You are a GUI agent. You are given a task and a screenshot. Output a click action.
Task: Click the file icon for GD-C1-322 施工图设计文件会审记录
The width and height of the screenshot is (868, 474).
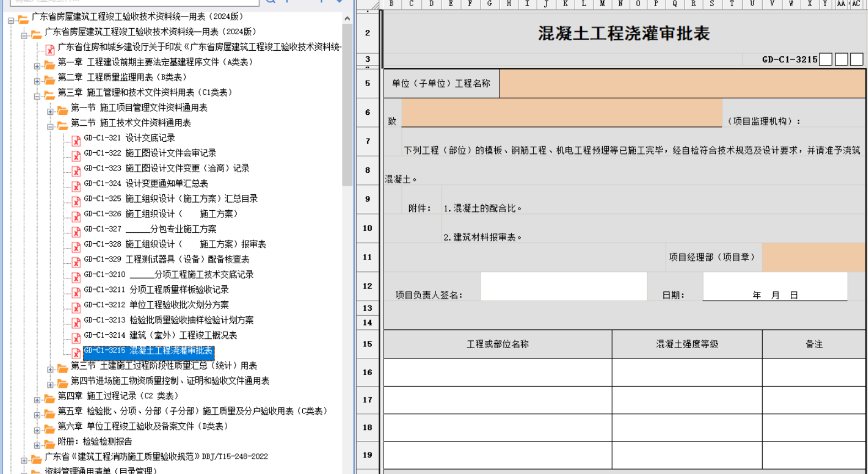point(76,156)
